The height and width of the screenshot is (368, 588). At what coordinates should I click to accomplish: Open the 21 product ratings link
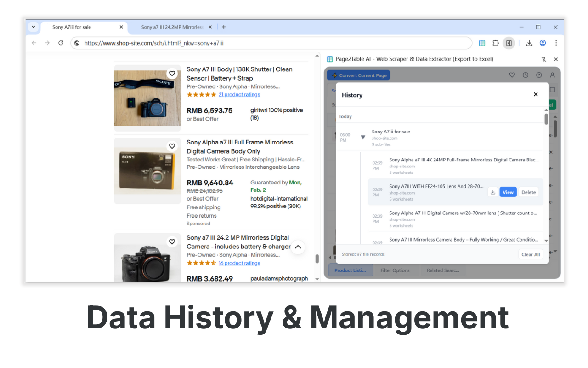[239, 95]
